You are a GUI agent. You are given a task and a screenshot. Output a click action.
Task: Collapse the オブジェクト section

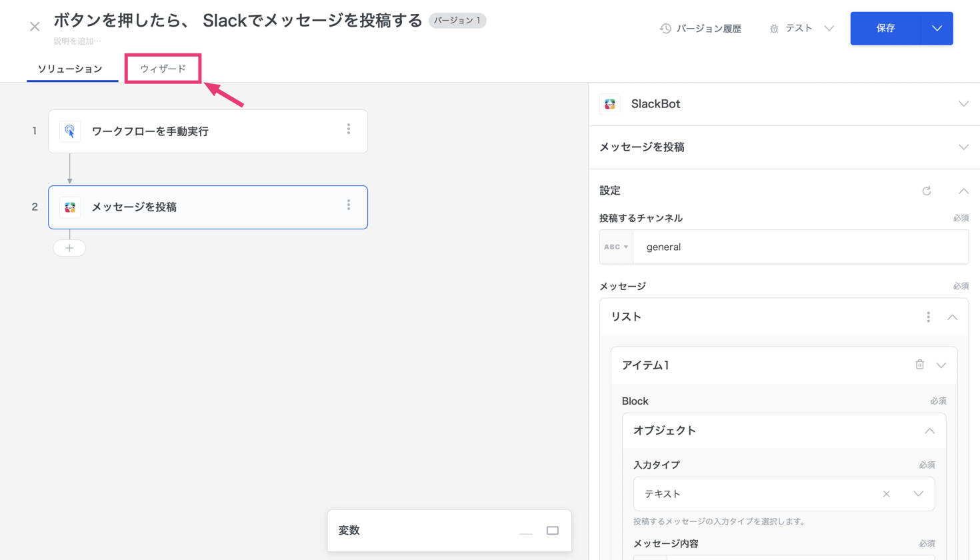coord(929,431)
